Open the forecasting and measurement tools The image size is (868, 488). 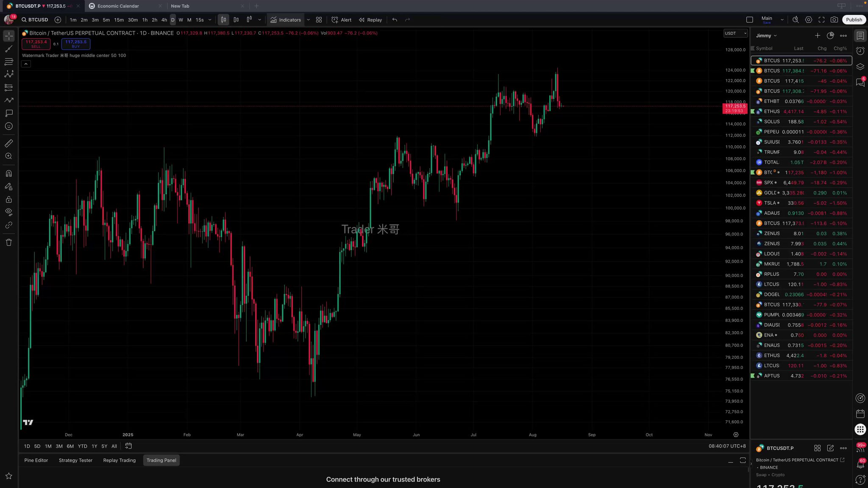point(9,88)
